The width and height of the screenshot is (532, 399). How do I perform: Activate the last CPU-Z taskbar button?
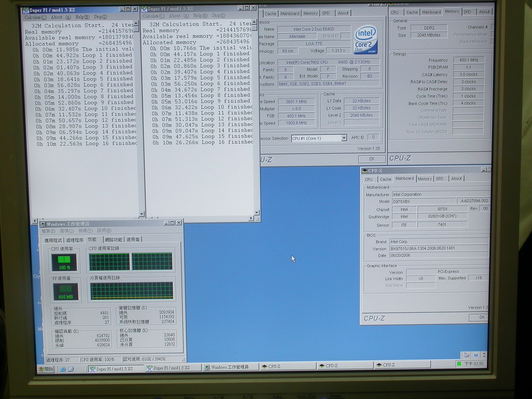point(403,365)
